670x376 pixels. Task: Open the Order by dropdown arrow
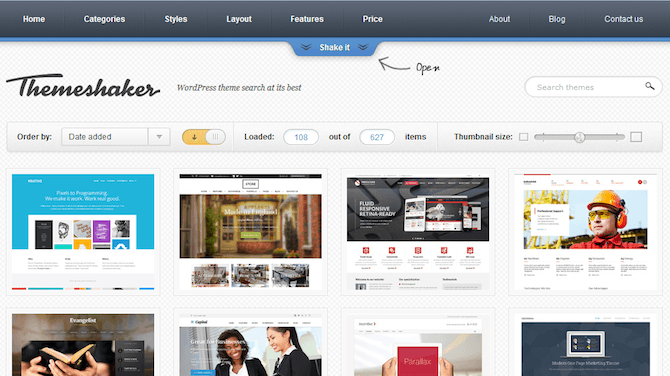[x=159, y=137]
